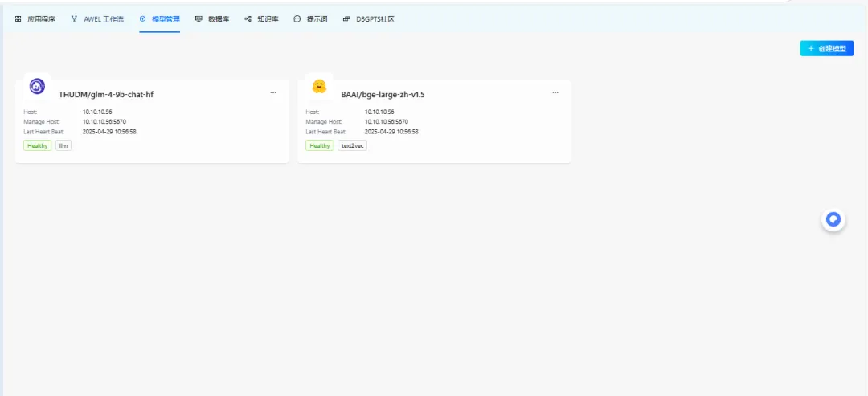Click the Healthy tag on glm-4-9b card
Viewport: 868px width, 396px height.
click(x=38, y=146)
